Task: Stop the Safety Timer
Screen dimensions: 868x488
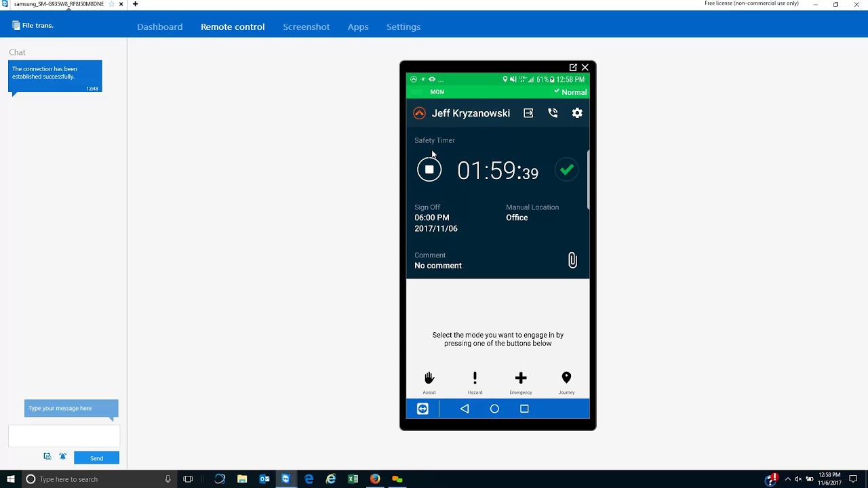Action: (x=429, y=169)
